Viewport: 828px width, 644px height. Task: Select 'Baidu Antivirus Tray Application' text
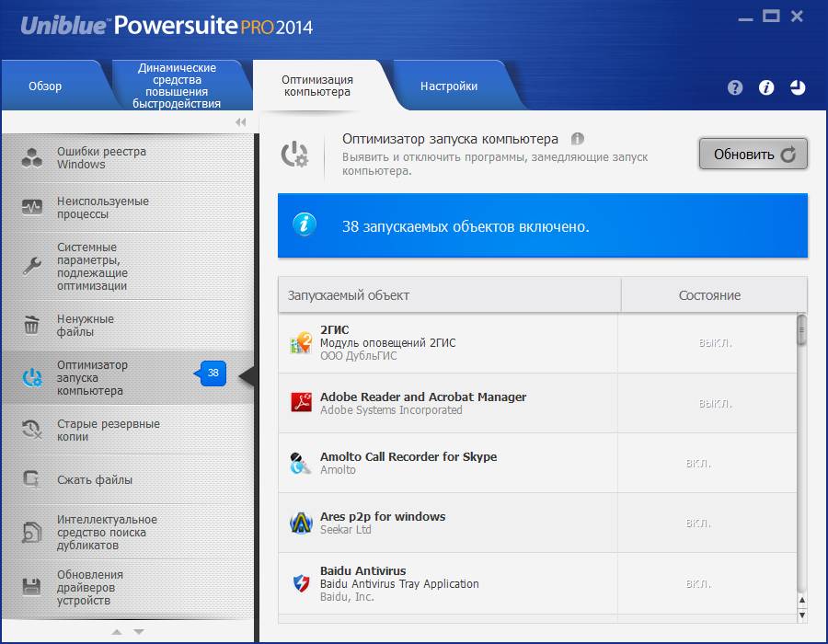pos(399,584)
